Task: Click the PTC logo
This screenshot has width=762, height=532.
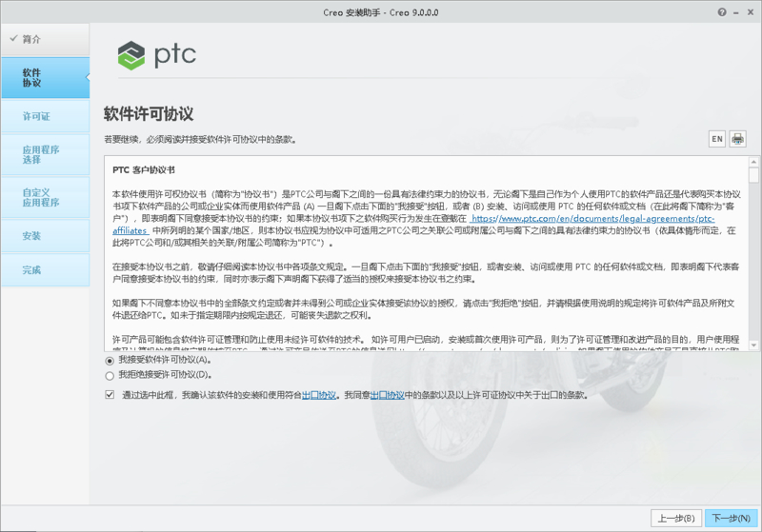Action: coord(156,54)
